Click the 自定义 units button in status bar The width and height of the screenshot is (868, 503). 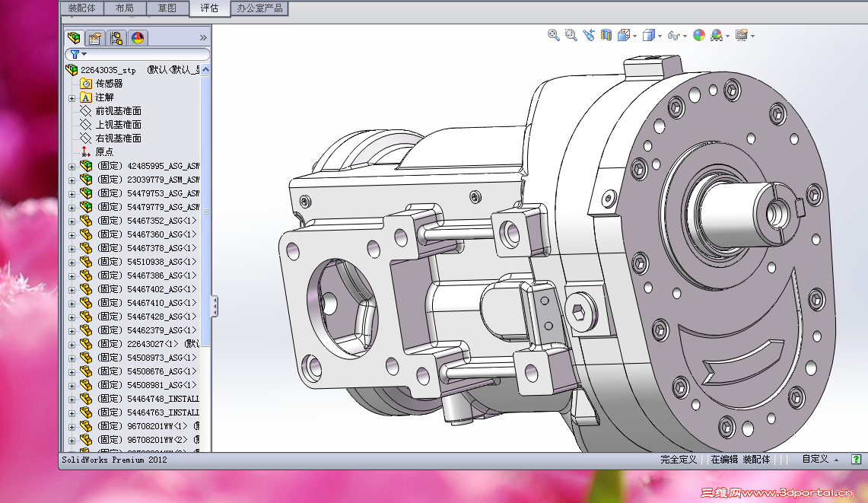click(x=815, y=460)
